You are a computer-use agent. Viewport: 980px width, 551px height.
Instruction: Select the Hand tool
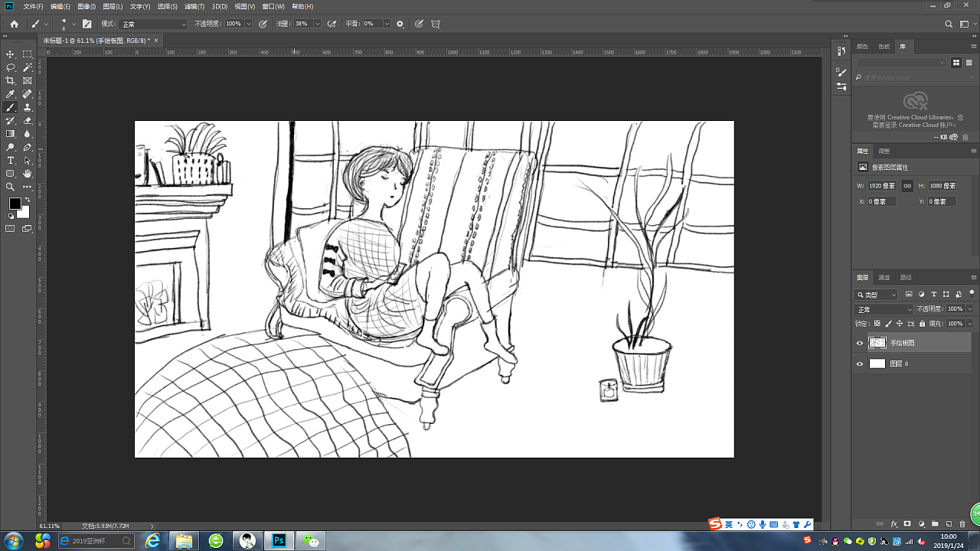click(28, 174)
